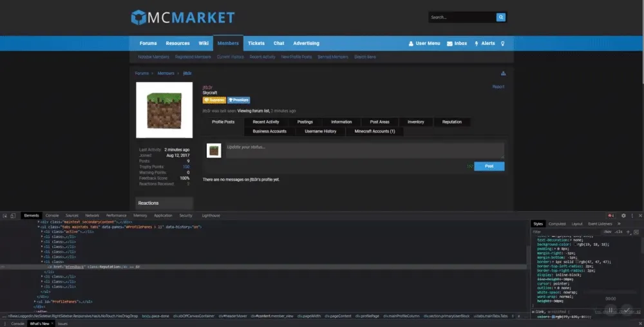Click div.profilePage in DevTools breadcrumb
Viewport: 644px width, 327px height.
click(367, 316)
